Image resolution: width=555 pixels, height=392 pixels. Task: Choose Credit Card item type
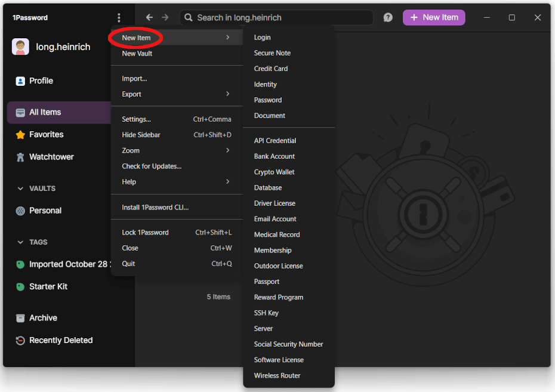[289, 69]
